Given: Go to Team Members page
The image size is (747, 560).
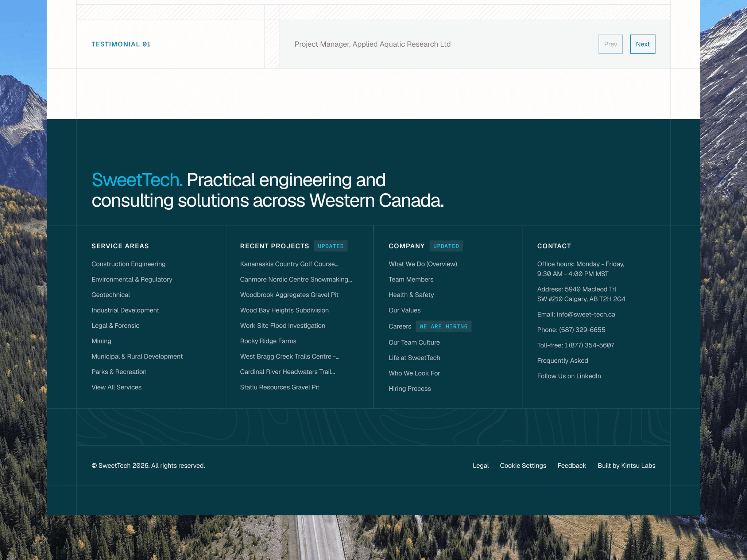Looking at the screenshot, I should (411, 279).
